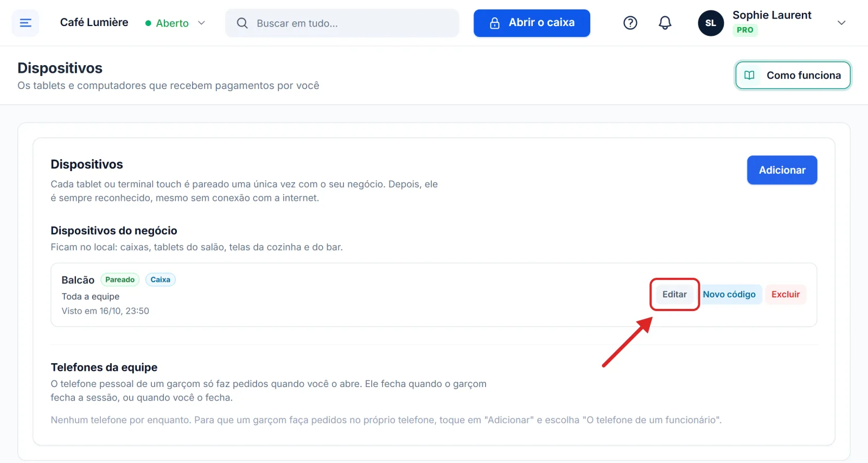Edit the Balcão device
This screenshot has width=868, height=463.
click(674, 294)
